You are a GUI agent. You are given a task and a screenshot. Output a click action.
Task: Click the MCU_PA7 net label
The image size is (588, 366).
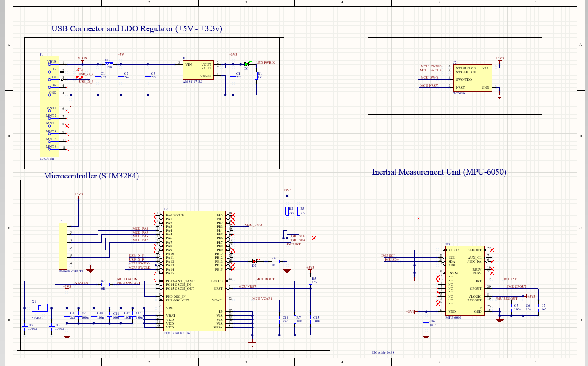click(140, 240)
